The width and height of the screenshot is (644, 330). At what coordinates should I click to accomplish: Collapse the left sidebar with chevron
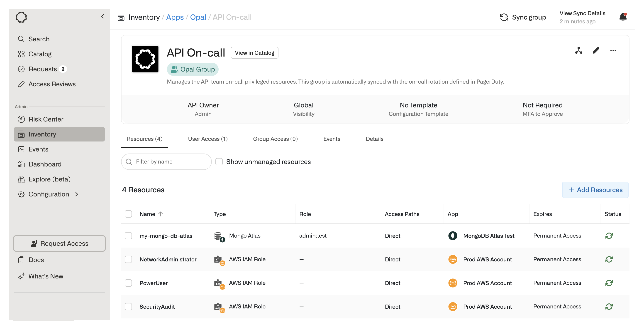[x=102, y=17]
